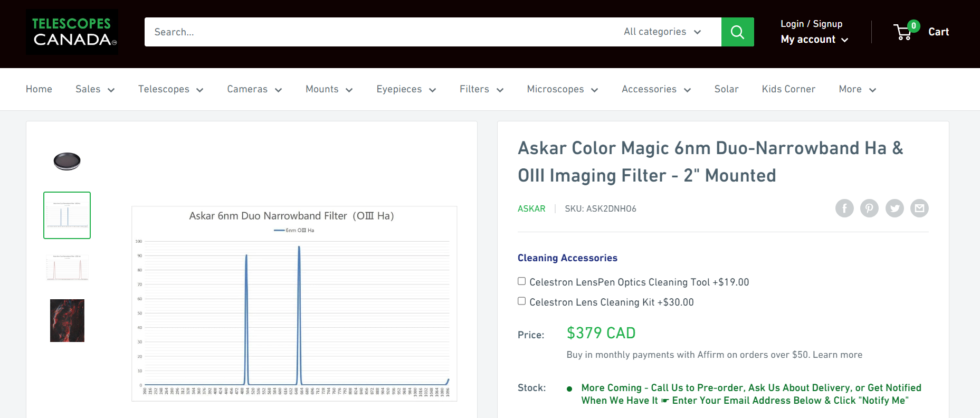The height and width of the screenshot is (418, 980).
Task: Expand the My account menu
Action: [814, 40]
